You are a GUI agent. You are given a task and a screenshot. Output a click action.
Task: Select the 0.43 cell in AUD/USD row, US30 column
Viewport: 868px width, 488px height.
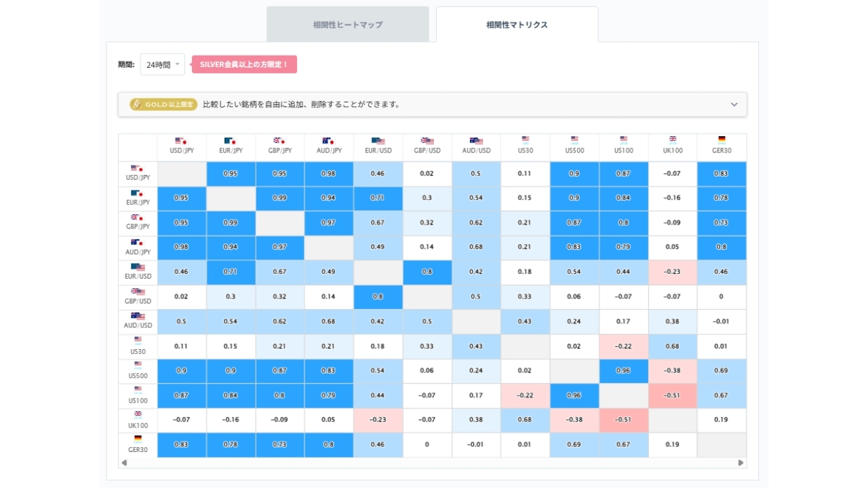click(x=526, y=321)
